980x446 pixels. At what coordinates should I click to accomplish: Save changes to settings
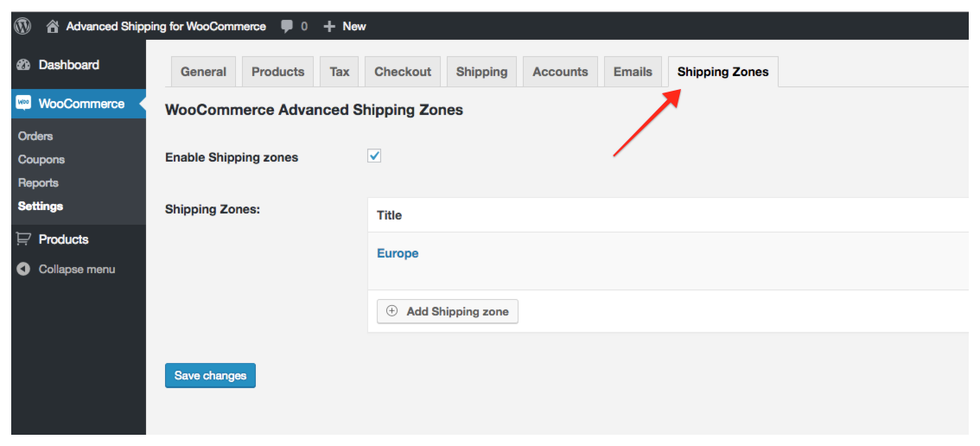click(210, 376)
